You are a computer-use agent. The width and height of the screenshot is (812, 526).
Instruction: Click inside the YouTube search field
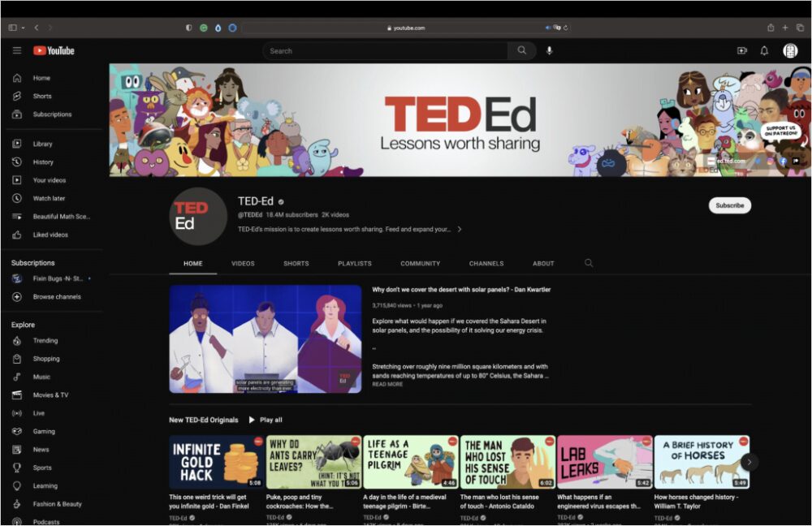point(386,50)
